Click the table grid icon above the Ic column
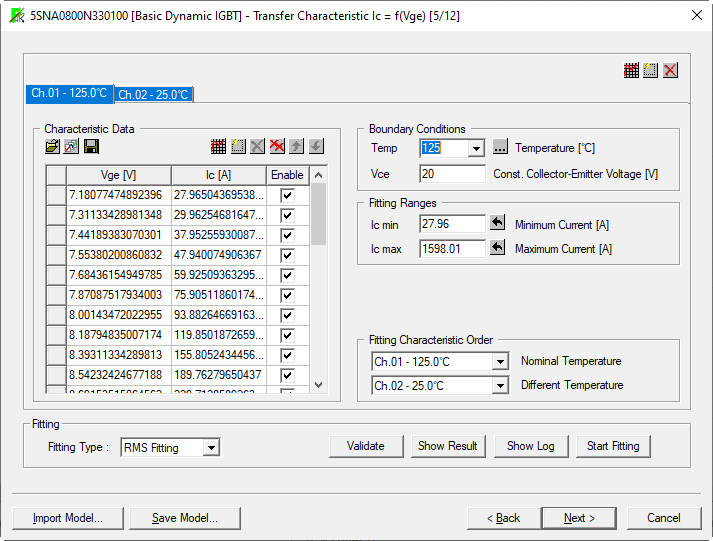 (218, 146)
